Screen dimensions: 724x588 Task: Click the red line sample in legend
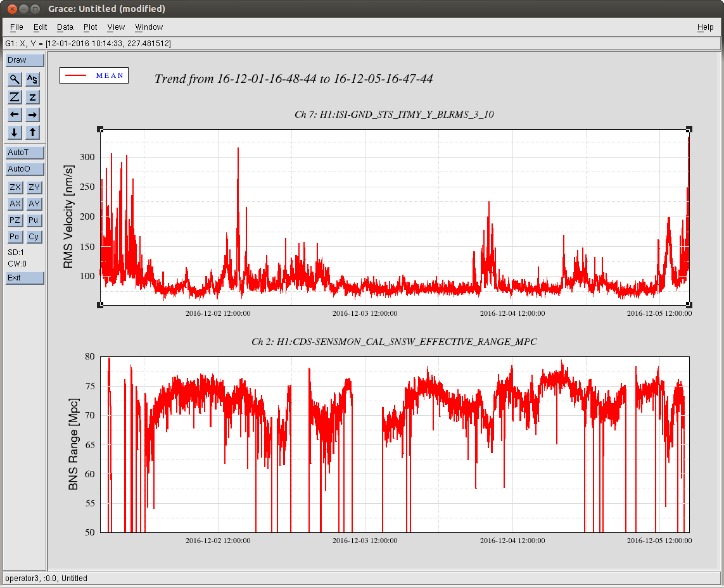76,76
